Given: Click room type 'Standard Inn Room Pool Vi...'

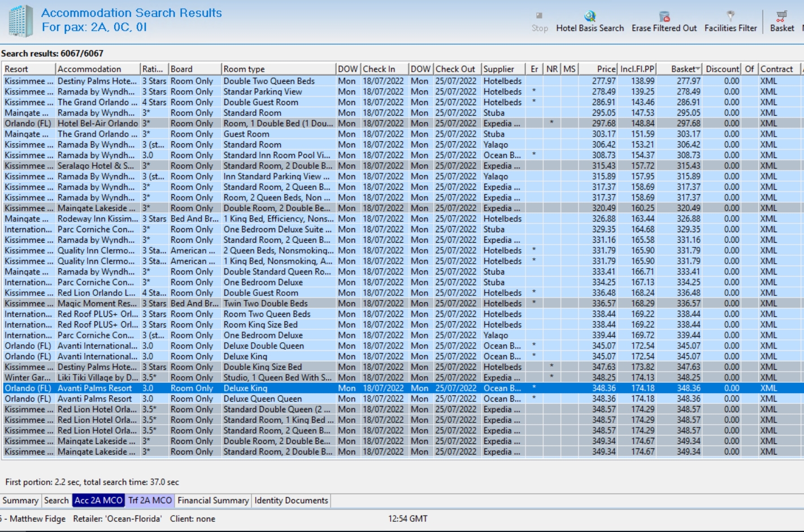Looking at the screenshot, I should 277,155.
